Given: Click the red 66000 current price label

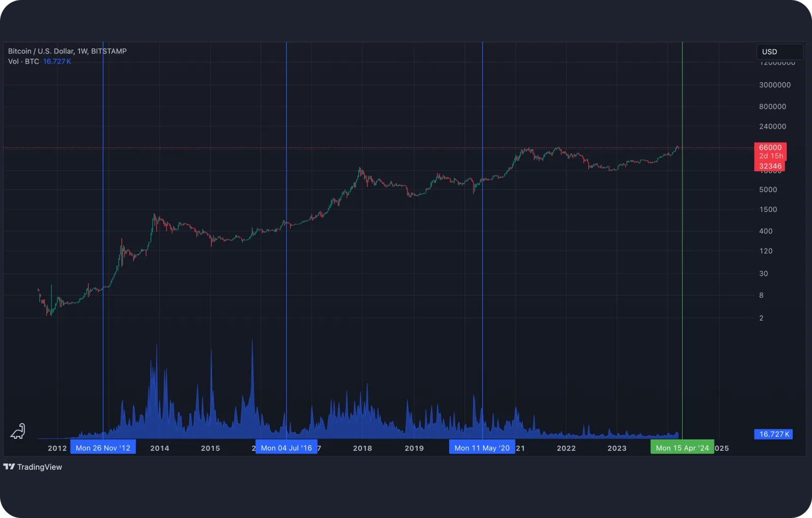Looking at the screenshot, I should pos(770,147).
